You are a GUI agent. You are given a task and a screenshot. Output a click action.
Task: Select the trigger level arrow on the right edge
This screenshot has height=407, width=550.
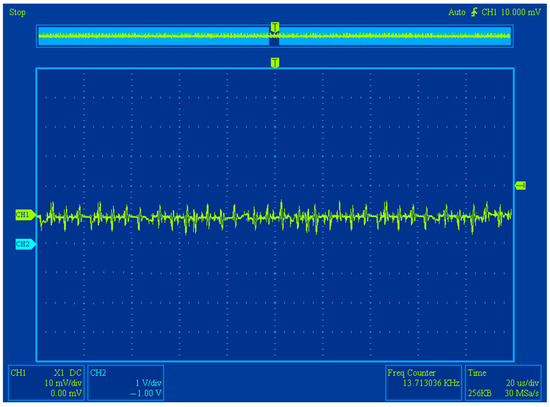pyautogui.click(x=520, y=185)
